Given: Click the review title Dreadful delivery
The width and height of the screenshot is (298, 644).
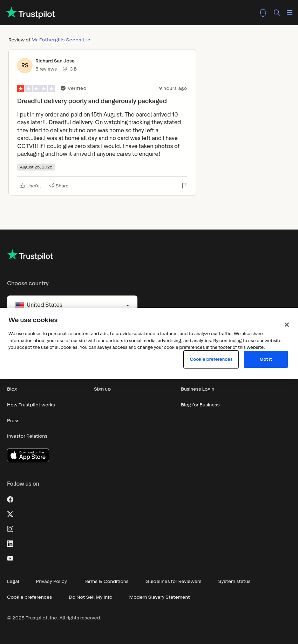Looking at the screenshot, I should click(92, 101).
